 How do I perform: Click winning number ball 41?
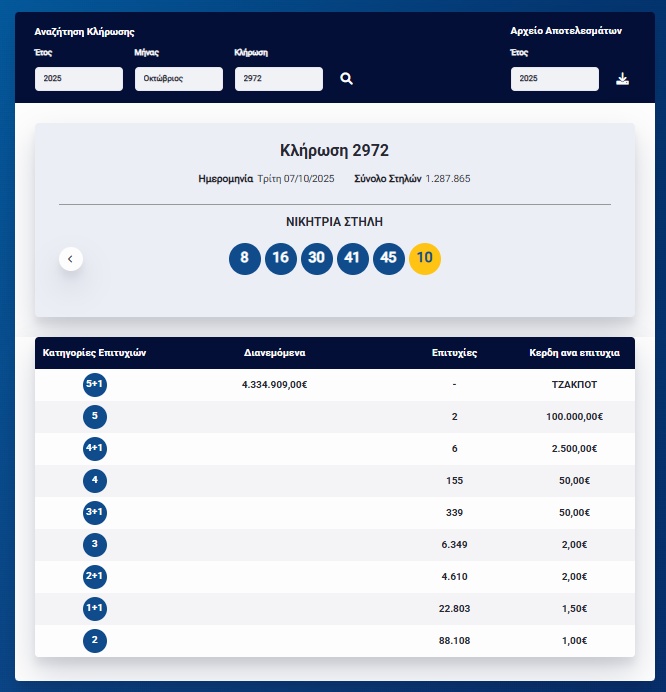352,258
